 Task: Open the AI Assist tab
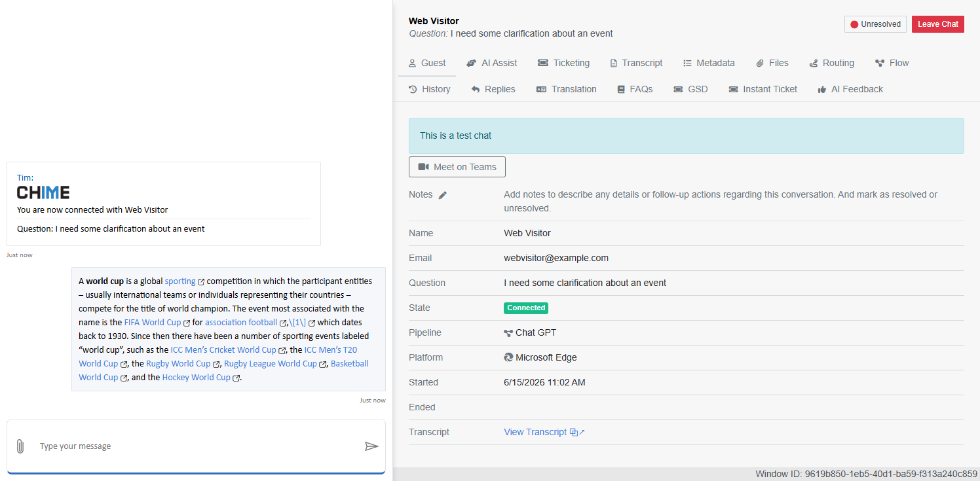point(492,63)
